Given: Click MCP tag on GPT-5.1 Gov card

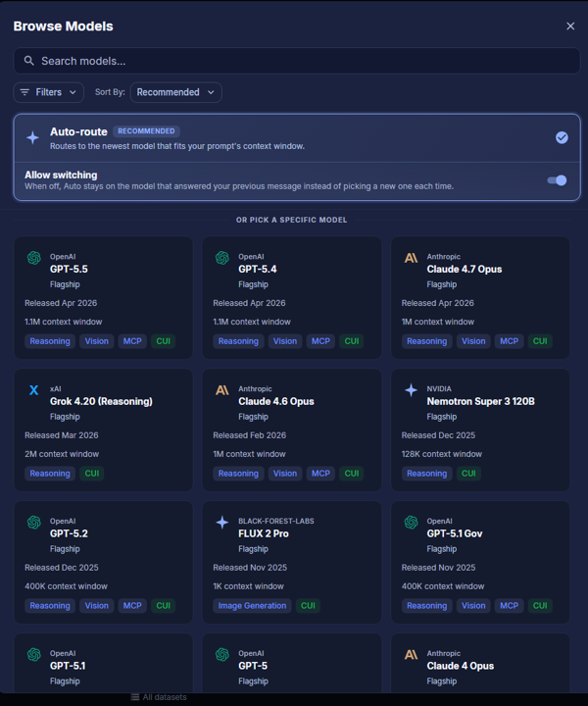Looking at the screenshot, I should pos(510,606).
